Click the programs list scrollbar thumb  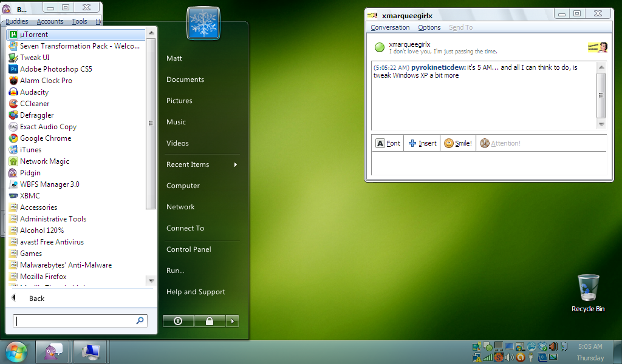click(x=151, y=123)
